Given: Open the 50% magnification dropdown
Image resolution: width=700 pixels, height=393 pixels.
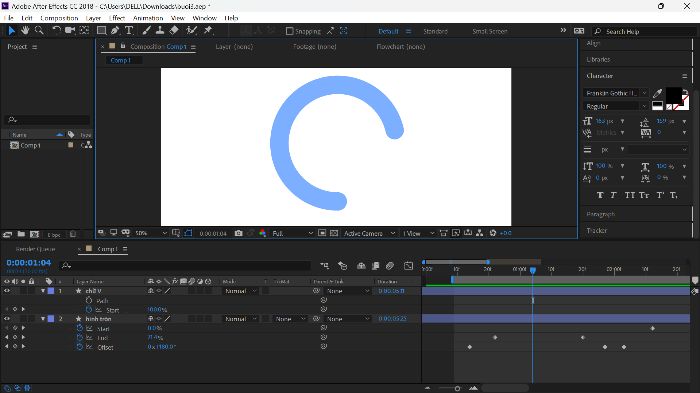Looking at the screenshot, I should (151, 233).
